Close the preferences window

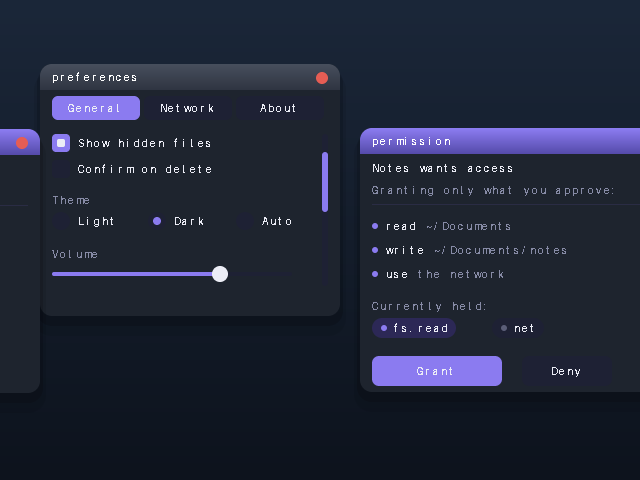[x=322, y=78]
